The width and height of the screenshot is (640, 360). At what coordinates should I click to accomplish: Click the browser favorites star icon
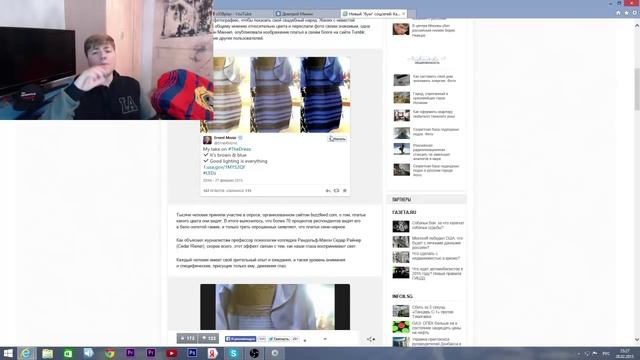click(626, 13)
